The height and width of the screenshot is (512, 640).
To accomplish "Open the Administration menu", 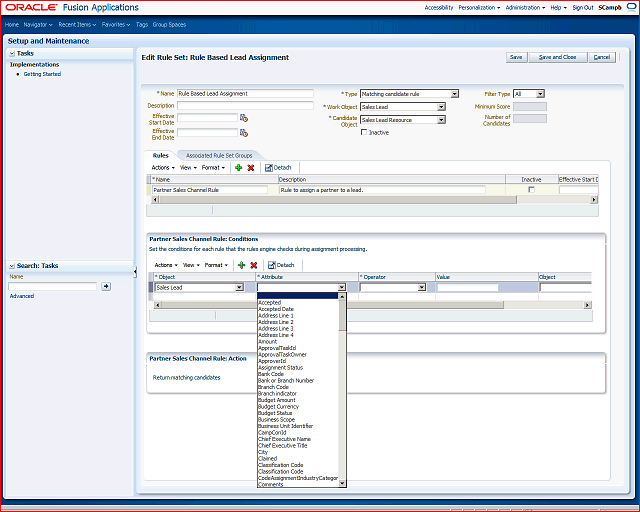I will pos(525,7).
